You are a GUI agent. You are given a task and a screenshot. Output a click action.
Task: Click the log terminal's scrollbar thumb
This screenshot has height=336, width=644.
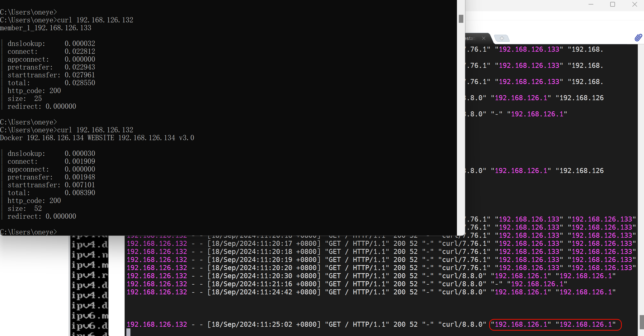pyautogui.click(x=641, y=322)
